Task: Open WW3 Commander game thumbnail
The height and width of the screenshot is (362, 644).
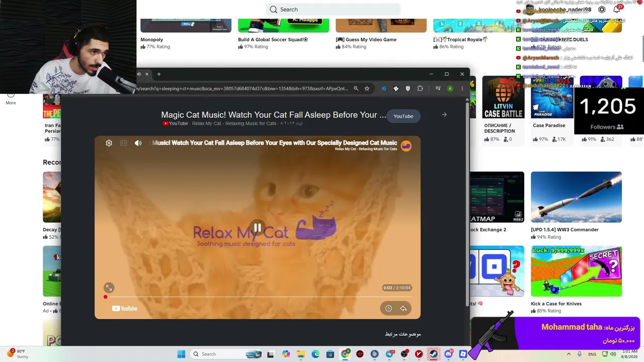Action: click(576, 197)
